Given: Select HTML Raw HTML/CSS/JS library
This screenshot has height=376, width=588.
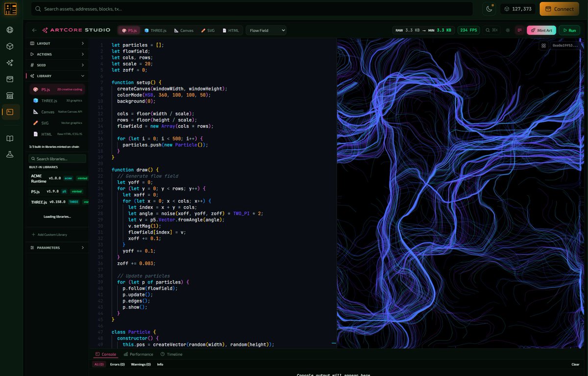Looking at the screenshot, I should tap(57, 134).
